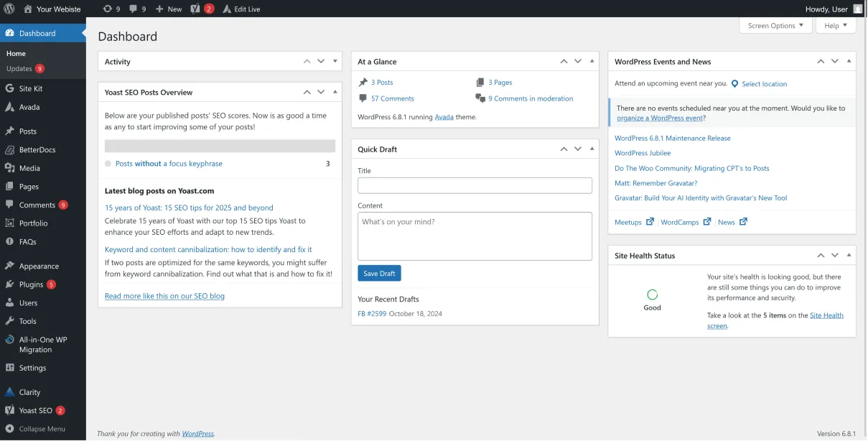Screen dimensions: 868x441
Task: Toggle the Activity panel
Action: click(x=335, y=61)
